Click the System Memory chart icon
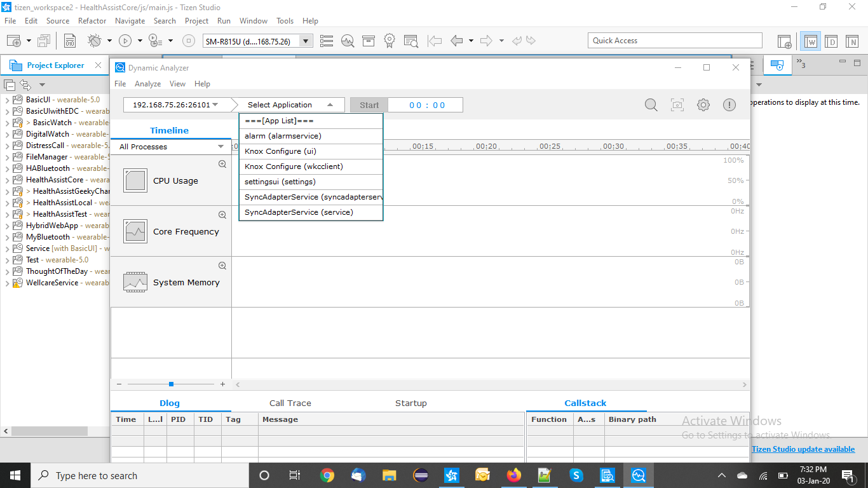This screenshot has height=488, width=868. (x=135, y=283)
